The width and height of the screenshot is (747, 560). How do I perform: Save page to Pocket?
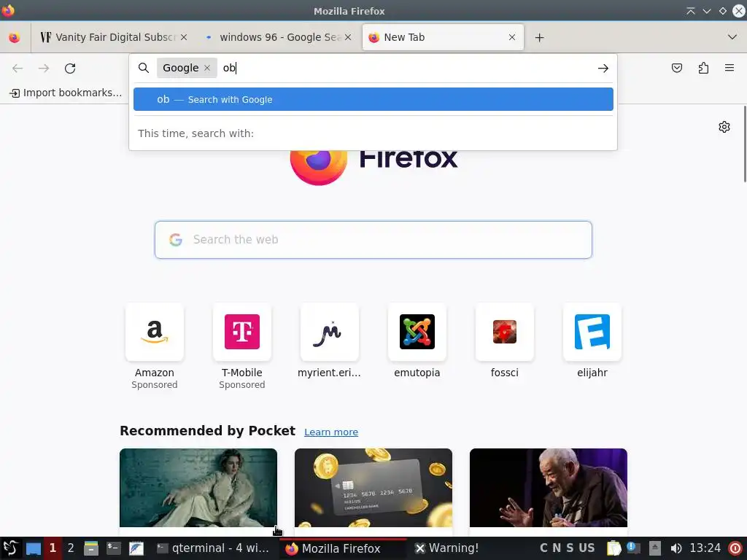677,68
